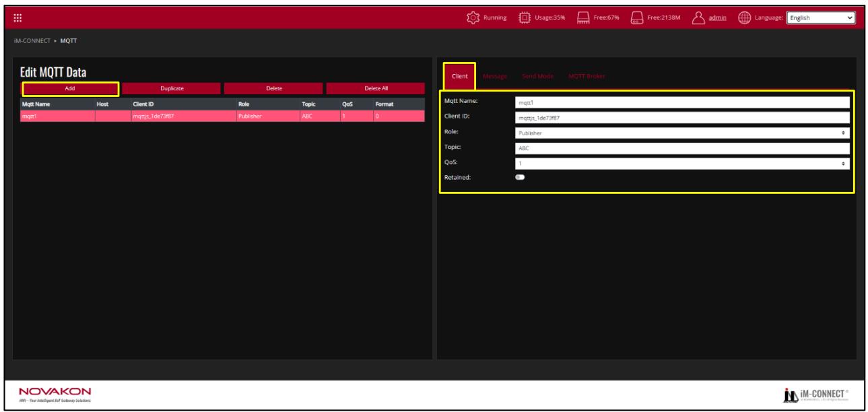Expand the QoS dropdown

pos(681,163)
